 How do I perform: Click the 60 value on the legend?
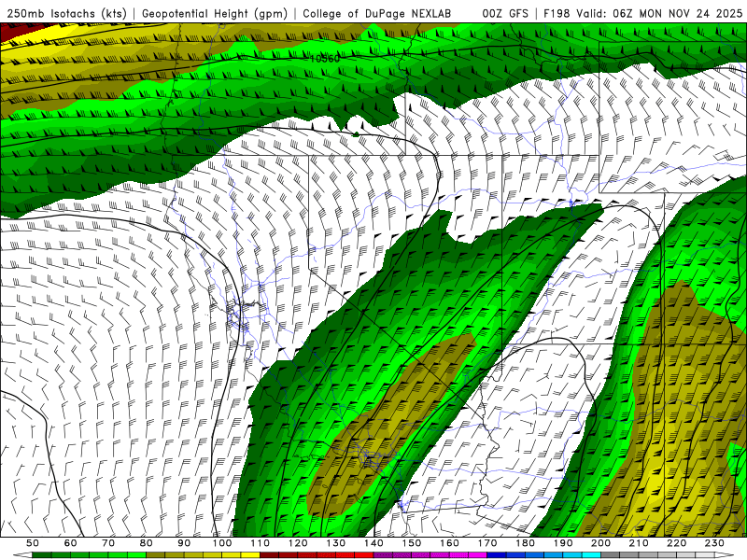(70, 543)
